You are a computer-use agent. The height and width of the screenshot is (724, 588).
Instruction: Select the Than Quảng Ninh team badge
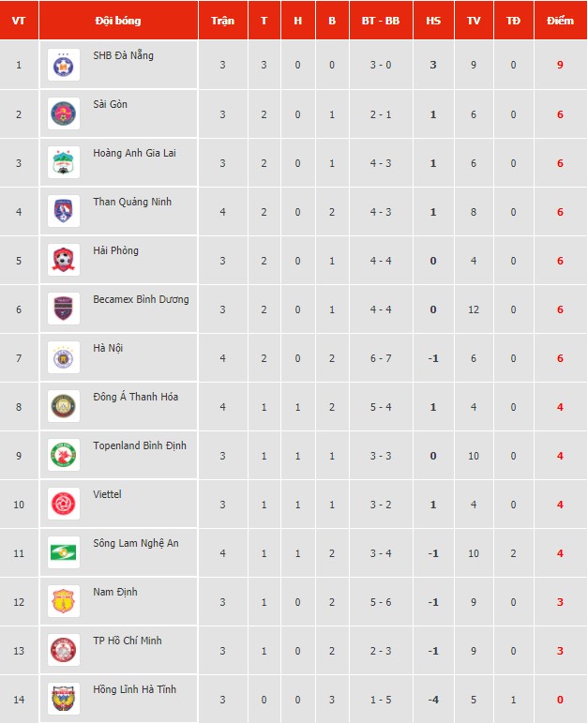pos(64,211)
